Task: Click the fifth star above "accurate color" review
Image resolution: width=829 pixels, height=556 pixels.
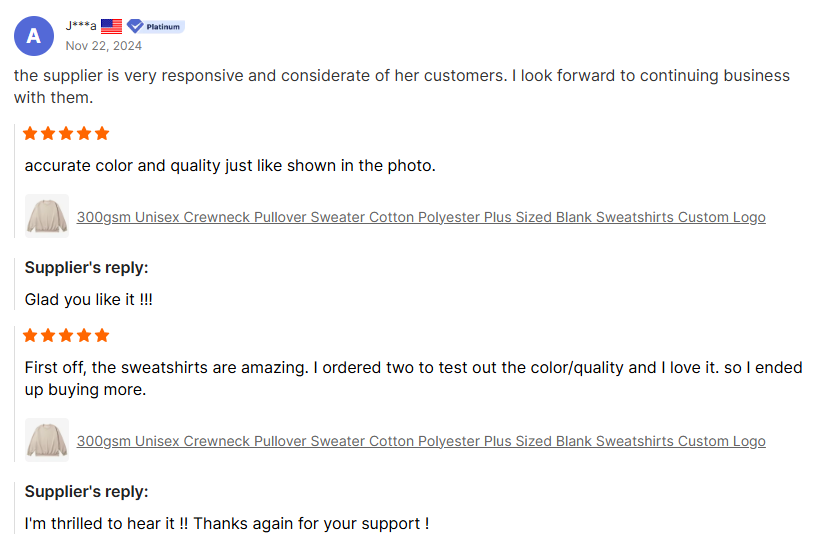Action: (x=101, y=133)
